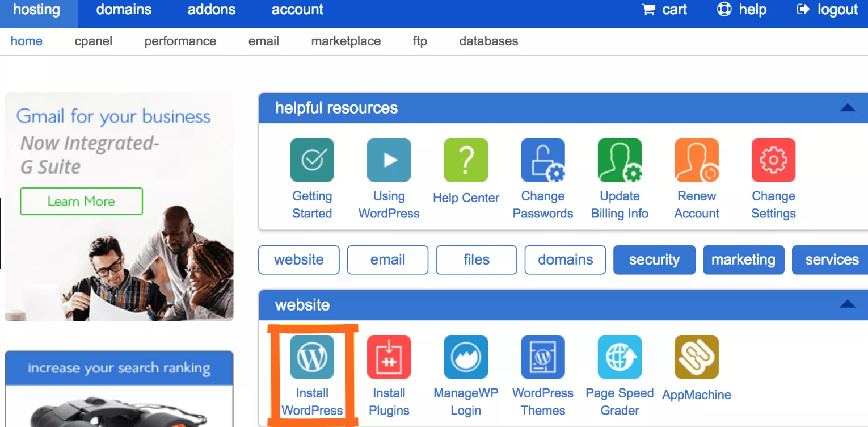Click the logout link
Screen dimensions: 868x427
point(828,10)
